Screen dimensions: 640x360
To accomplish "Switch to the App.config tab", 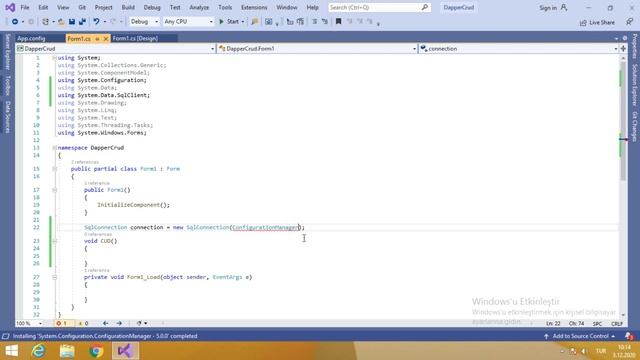I will (x=31, y=38).
